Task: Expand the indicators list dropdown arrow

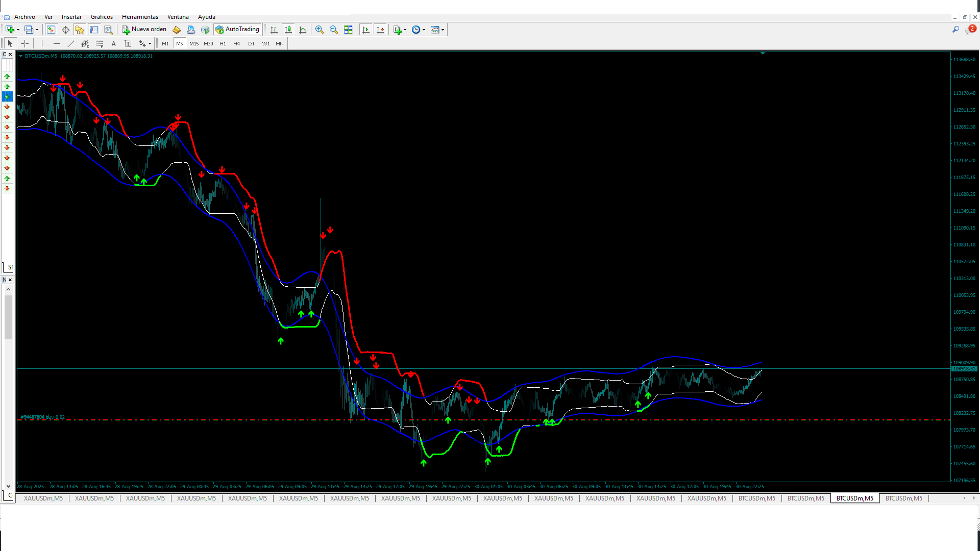Action: pos(405,30)
